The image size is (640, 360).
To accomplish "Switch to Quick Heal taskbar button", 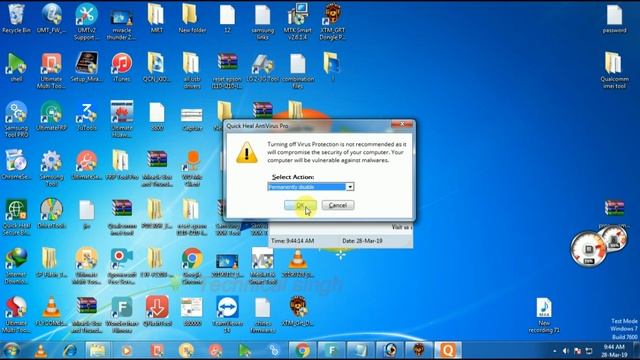I will [x=448, y=350].
